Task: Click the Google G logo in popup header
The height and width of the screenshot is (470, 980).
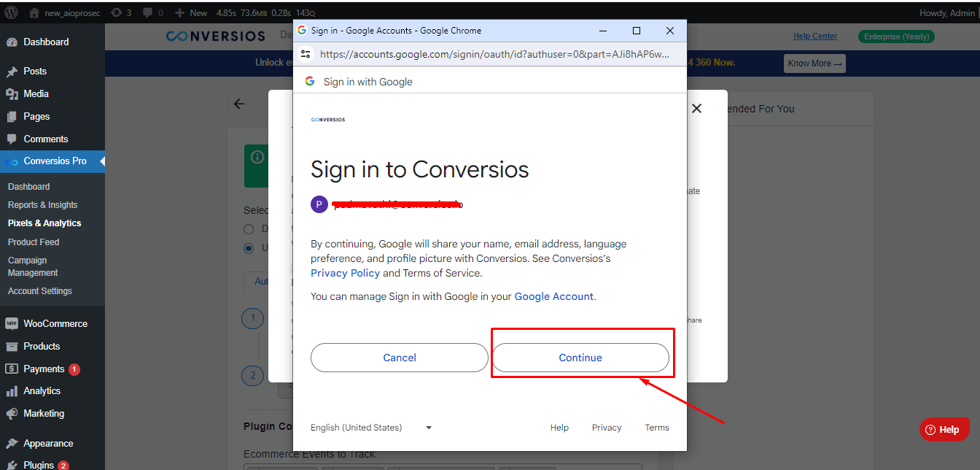Action: [309, 82]
